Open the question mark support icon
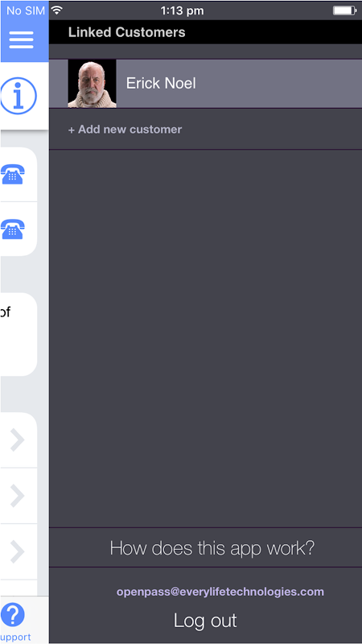Screen dimensions: 362x644 tap(13, 615)
